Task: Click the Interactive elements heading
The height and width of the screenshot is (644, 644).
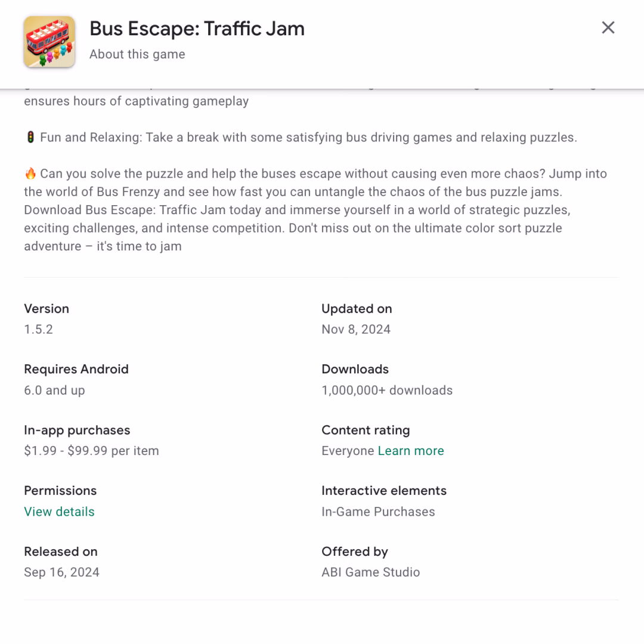Action: 384,490
